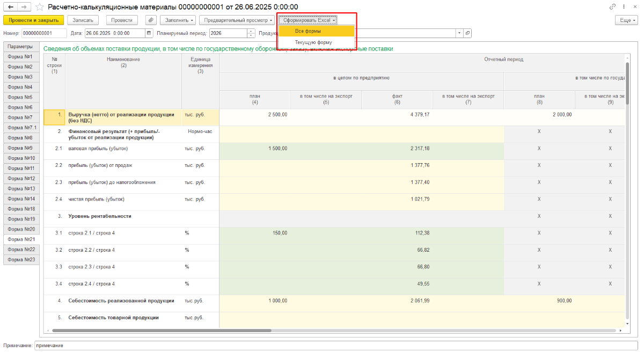Open the Форма №7.1 tab
The width and height of the screenshot is (644, 352).
pyautogui.click(x=22, y=128)
